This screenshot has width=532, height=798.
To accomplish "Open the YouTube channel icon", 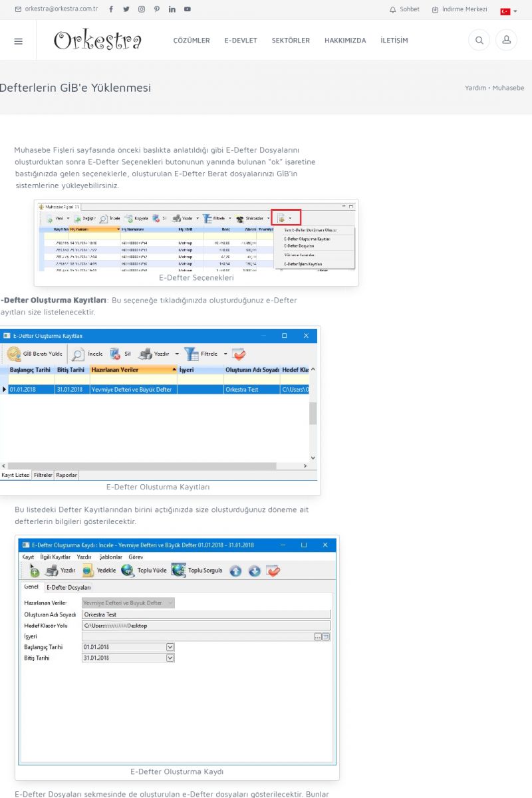I will (x=188, y=9).
